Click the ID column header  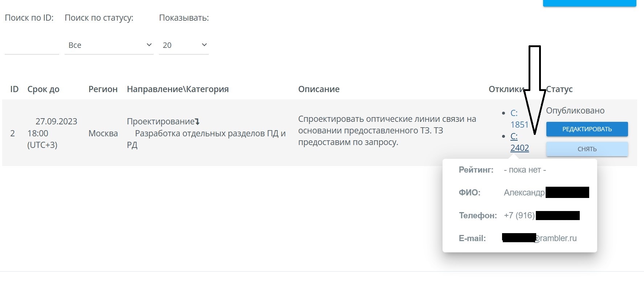15,89
